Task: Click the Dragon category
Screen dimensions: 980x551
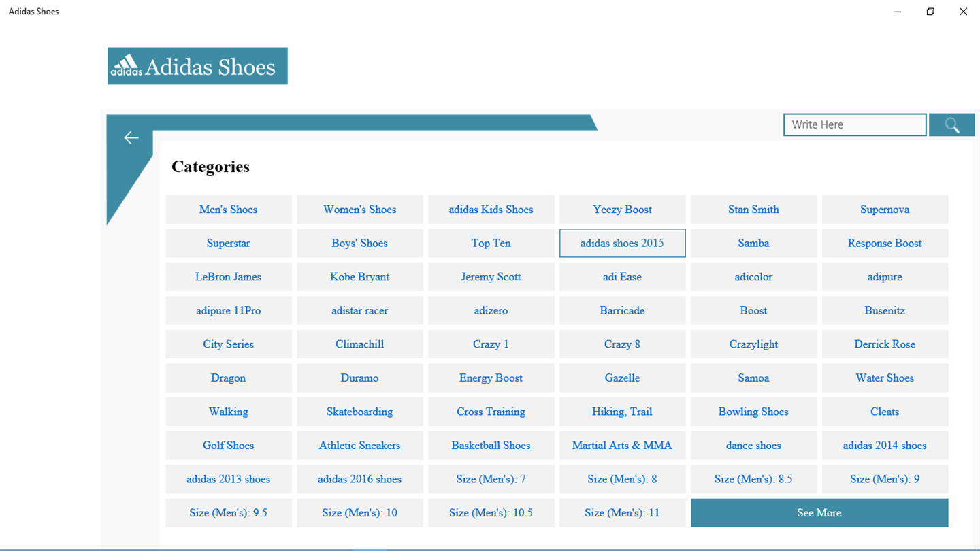Action: pos(229,378)
